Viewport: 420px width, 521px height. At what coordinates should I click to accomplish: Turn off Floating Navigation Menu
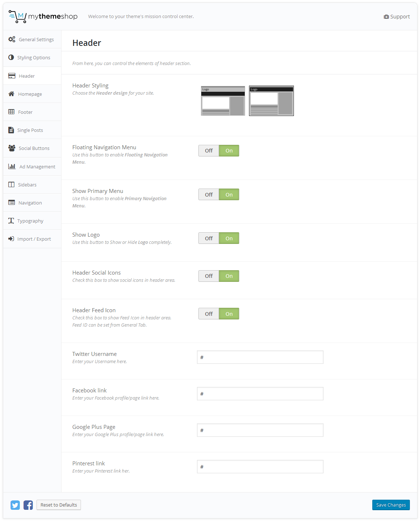(x=209, y=151)
